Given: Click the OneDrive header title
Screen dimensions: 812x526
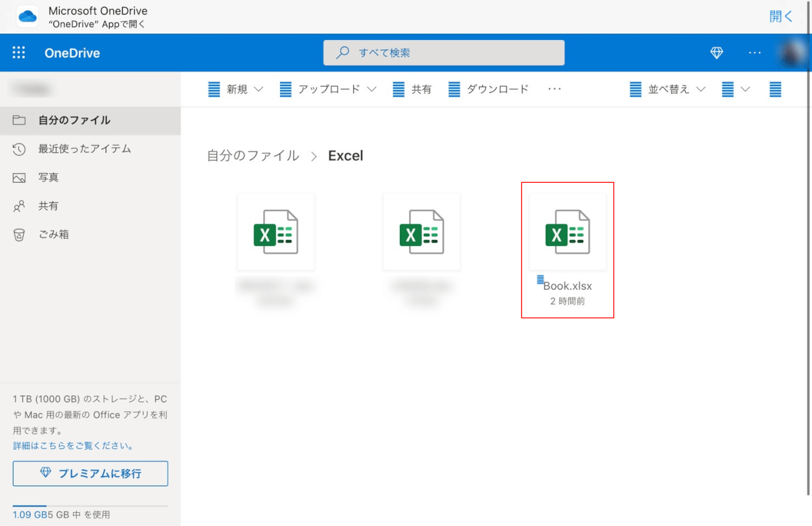Looking at the screenshot, I should (72, 53).
